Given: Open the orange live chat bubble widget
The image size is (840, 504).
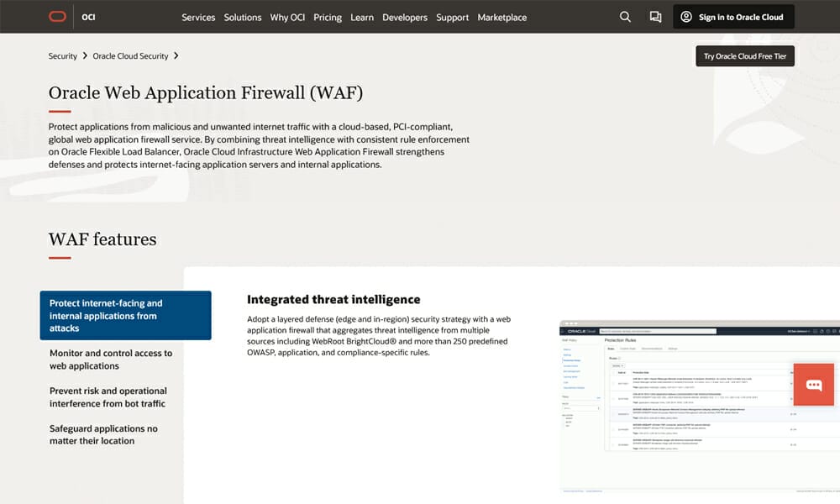Looking at the screenshot, I should 812,385.
